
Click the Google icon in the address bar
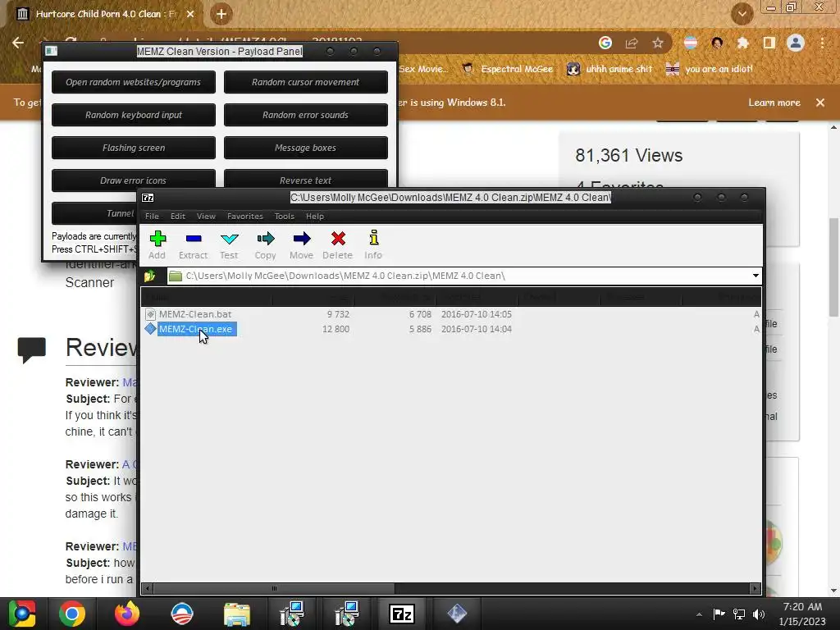605,43
